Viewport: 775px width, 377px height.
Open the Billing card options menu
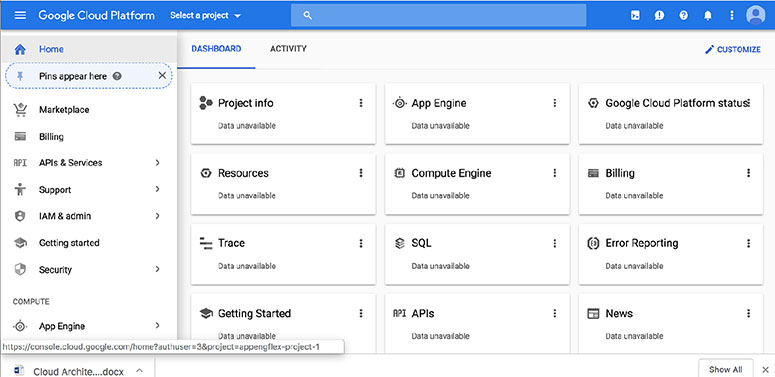tap(748, 173)
